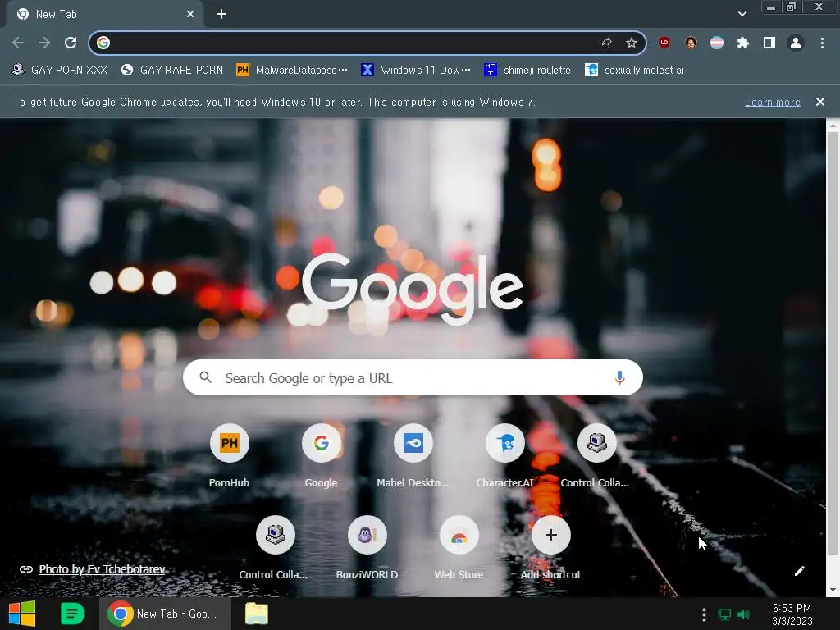Customize this page with pencil icon
840x630 pixels.
click(x=799, y=571)
